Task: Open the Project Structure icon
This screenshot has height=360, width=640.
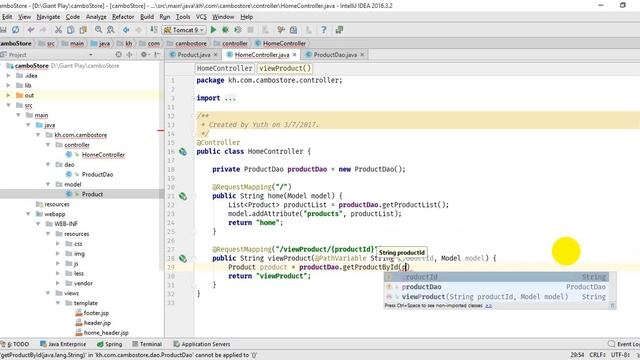Action: coord(293,30)
